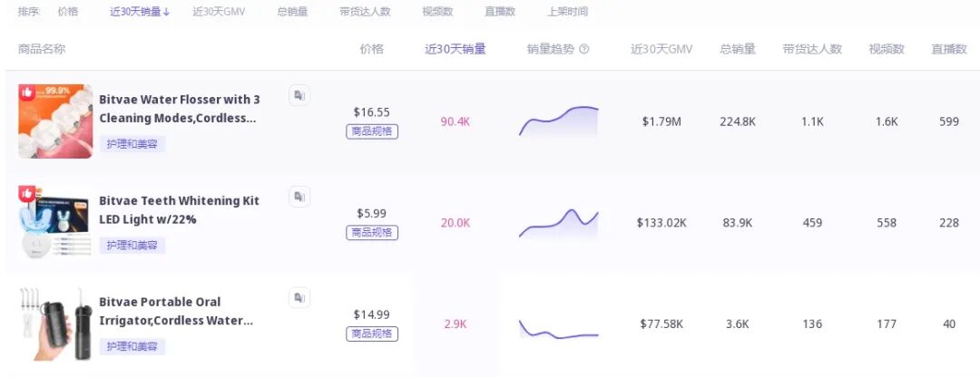The width and height of the screenshot is (980, 377).
Task: Open the Bitvae Water Flosser product title
Action: pos(180,109)
